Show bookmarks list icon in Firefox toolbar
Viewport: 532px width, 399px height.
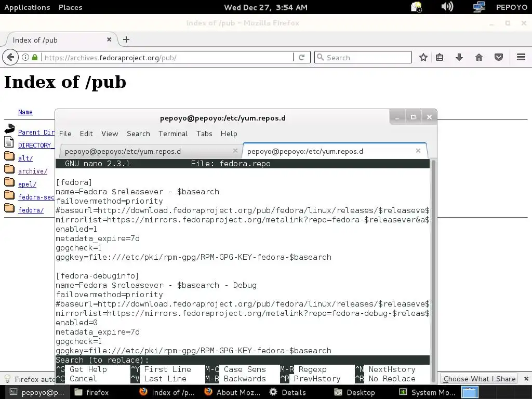[440, 57]
